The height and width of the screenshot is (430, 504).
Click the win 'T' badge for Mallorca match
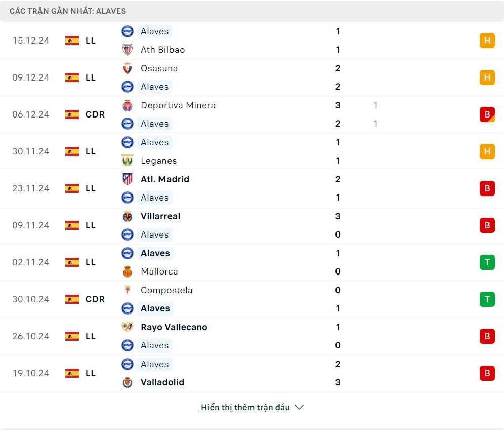click(487, 262)
